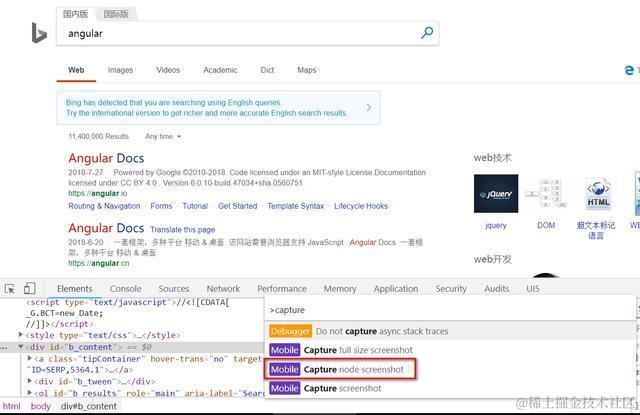Click the div#b_content breadcrumb

89,406
